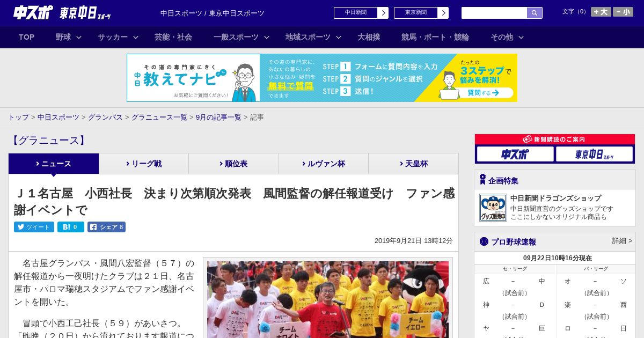Open 競馬・ボート・競輪 navigation item
The image size is (644, 338).
[435, 37]
